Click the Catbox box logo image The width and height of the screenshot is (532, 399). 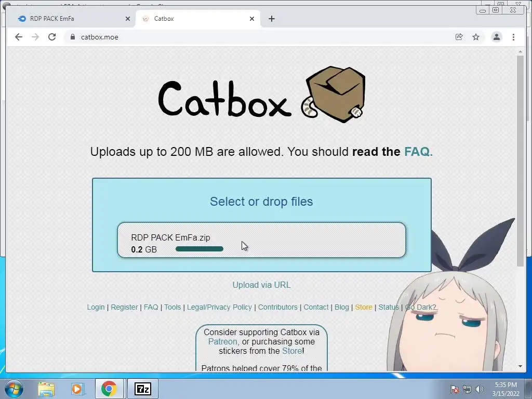click(333, 95)
